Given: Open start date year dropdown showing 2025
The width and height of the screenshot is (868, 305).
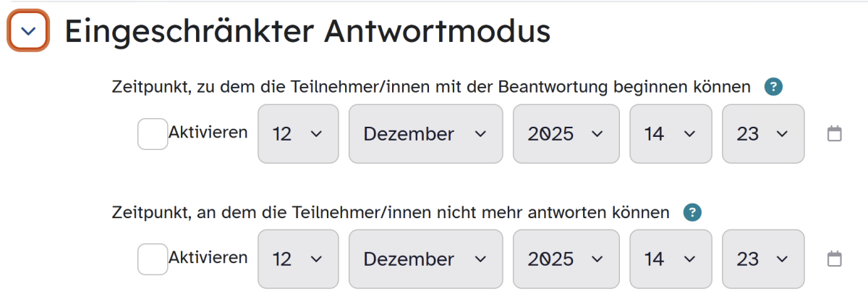Looking at the screenshot, I should click(566, 134).
